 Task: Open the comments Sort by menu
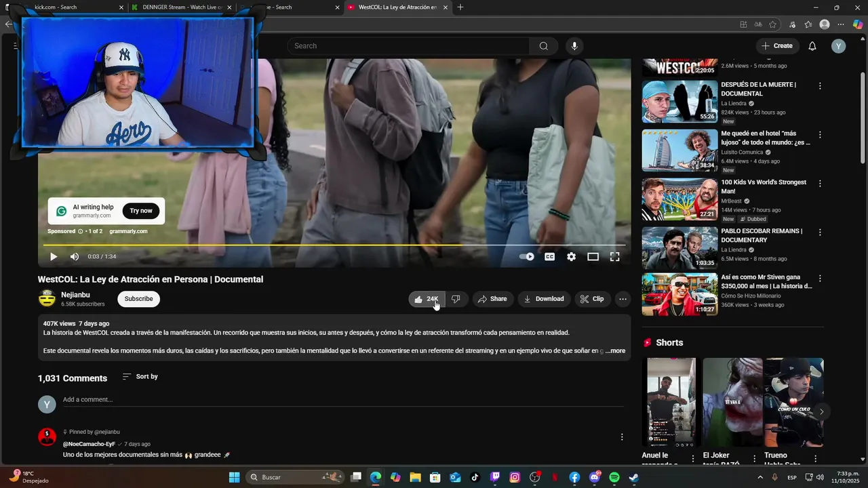click(140, 377)
